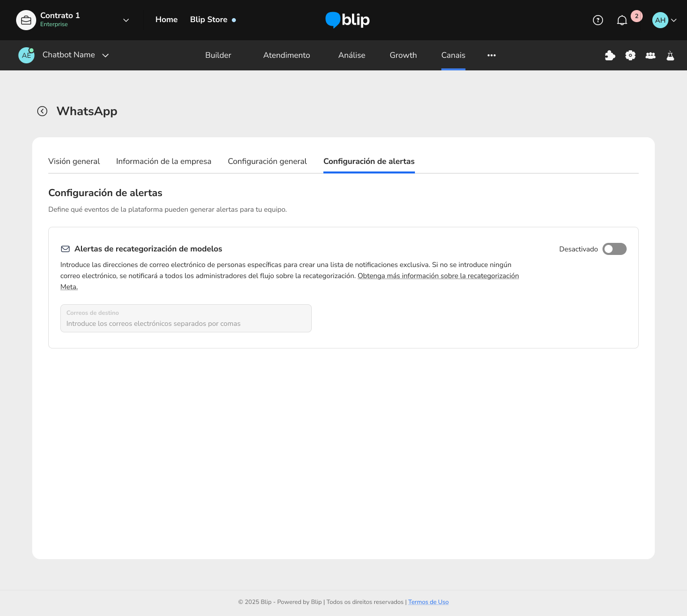Open the notifications bell

coord(622,20)
